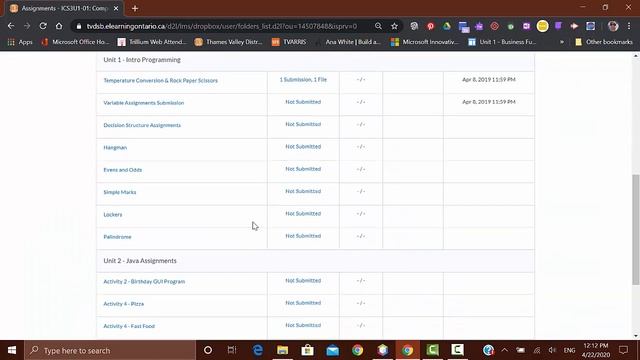This screenshot has height=360, width=640.
Task: Open Trillium Web Attendance bookmark
Action: point(152,42)
